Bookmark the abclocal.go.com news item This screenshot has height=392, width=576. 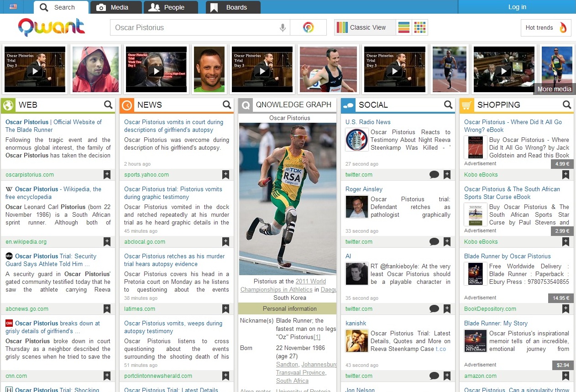click(225, 241)
